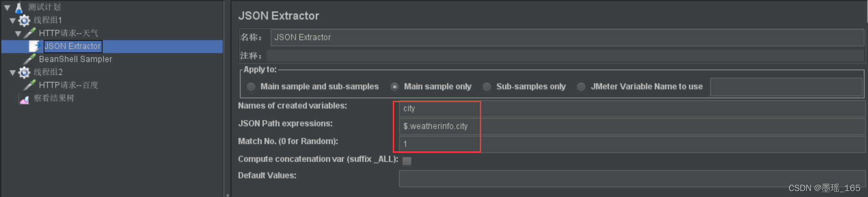868x197 pixels.
Task: Collapse the 线程组2 tree node
Action: (x=13, y=73)
